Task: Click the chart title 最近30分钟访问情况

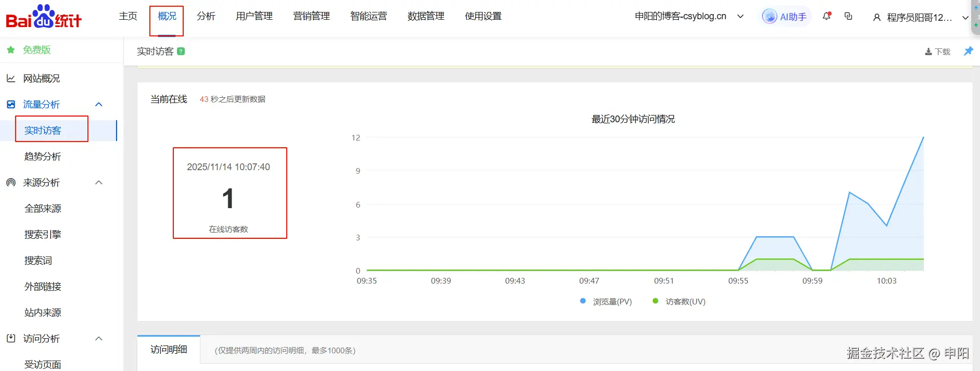Action: [633, 119]
